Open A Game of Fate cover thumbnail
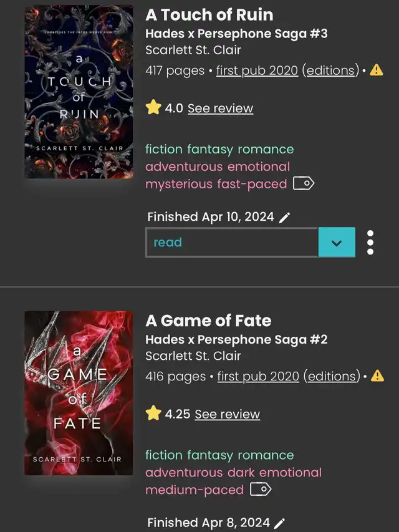This screenshot has width=399, height=532. 79,393
